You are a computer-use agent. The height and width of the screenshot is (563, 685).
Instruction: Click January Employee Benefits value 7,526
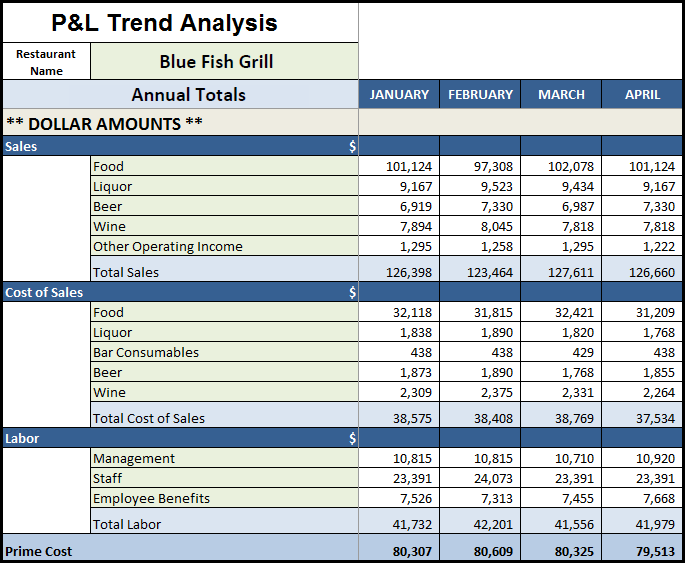[x=399, y=498]
